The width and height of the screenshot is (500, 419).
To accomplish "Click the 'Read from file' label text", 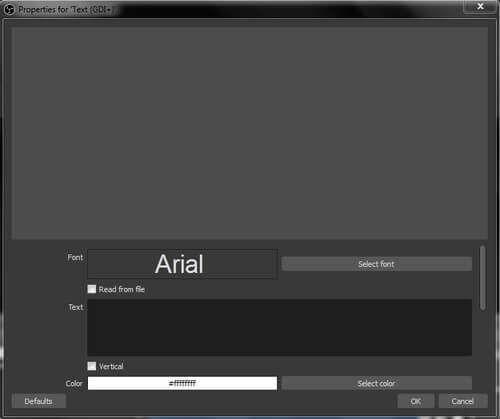I will tap(122, 289).
